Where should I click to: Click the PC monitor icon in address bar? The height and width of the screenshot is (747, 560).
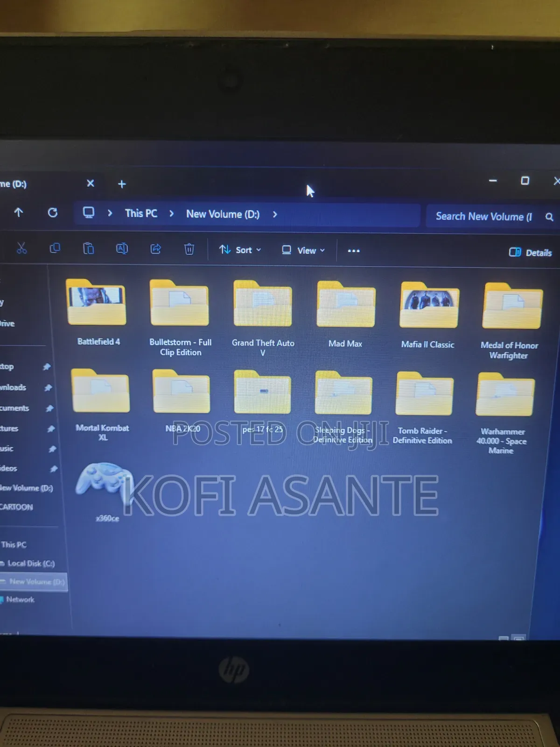pyautogui.click(x=89, y=213)
